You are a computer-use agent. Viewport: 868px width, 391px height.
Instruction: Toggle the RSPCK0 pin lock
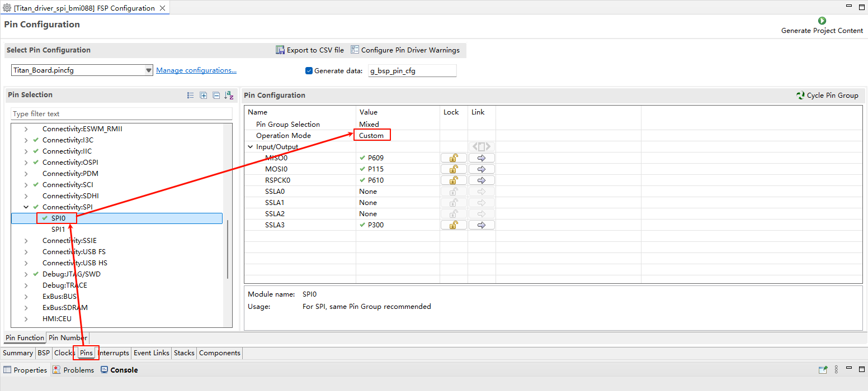(454, 180)
